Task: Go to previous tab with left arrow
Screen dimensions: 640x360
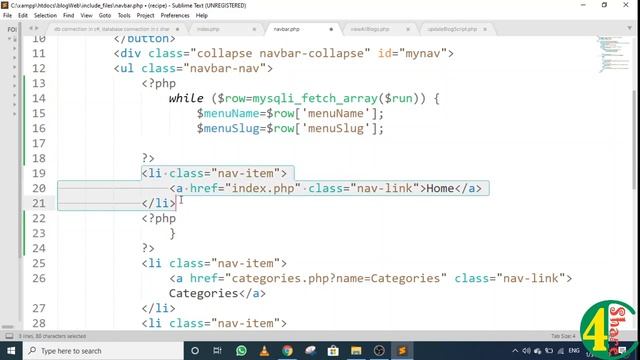Action: 31,29
